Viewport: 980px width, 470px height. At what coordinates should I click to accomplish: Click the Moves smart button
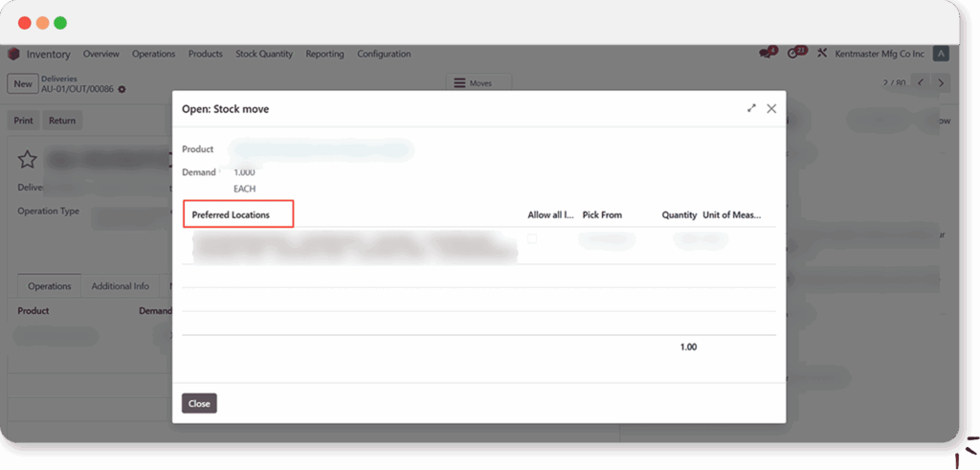[479, 83]
